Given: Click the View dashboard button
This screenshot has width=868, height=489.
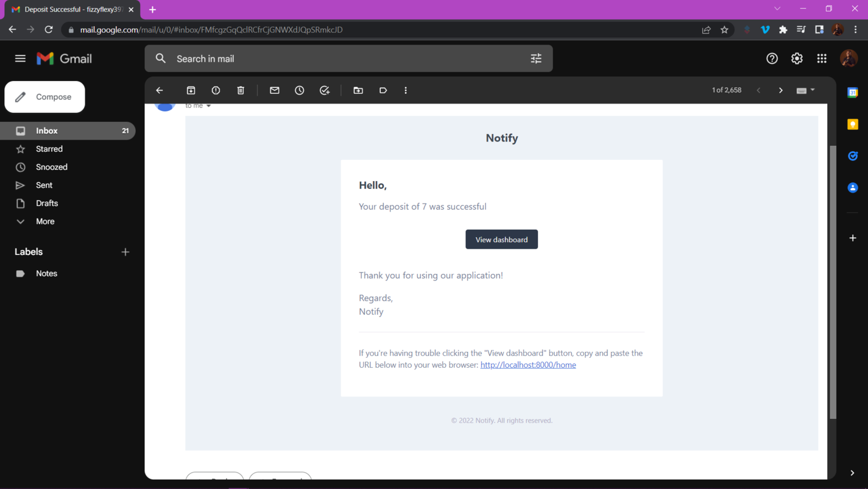Looking at the screenshot, I should 501,240.
